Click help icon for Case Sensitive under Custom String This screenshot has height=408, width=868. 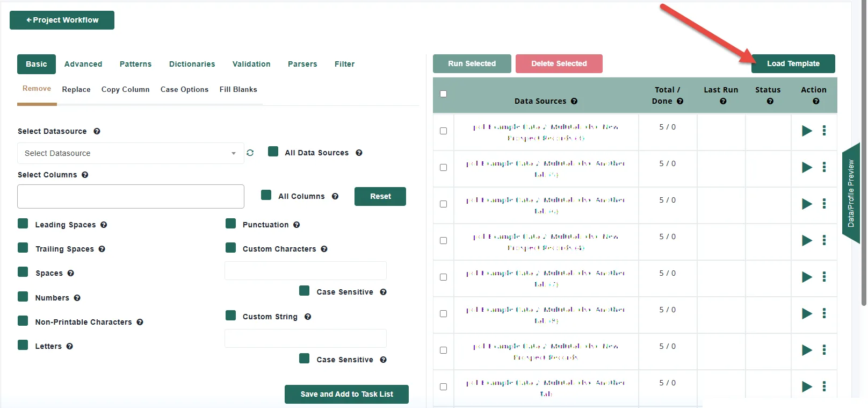(384, 360)
